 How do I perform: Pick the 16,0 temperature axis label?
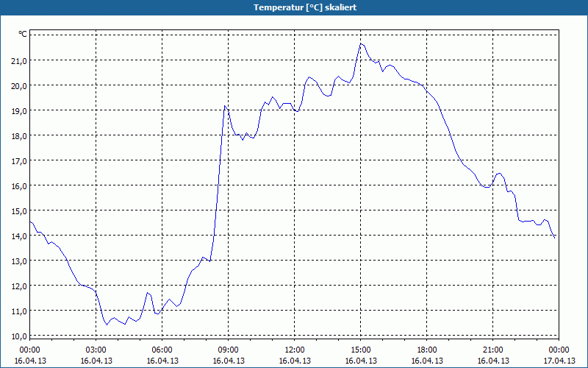(x=20, y=186)
